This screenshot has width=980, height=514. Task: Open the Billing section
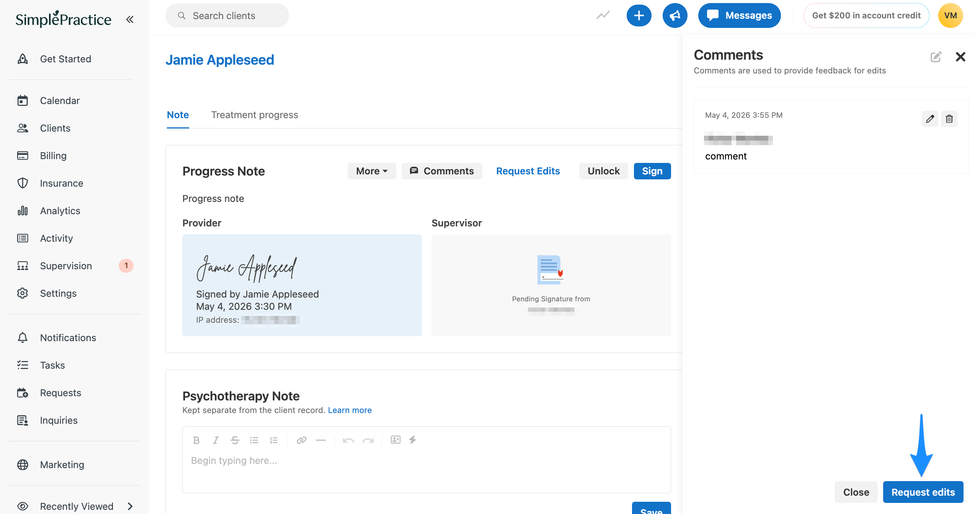[x=53, y=156]
